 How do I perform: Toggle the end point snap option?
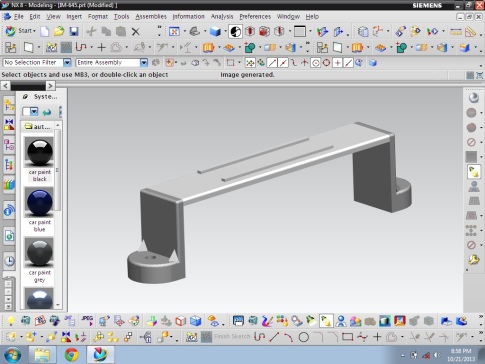point(272,63)
